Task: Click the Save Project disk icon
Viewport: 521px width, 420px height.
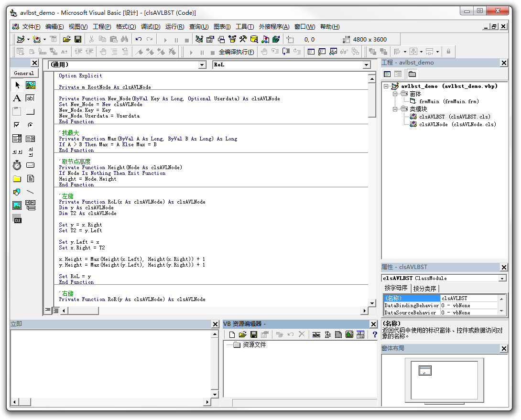Action: click(77, 39)
